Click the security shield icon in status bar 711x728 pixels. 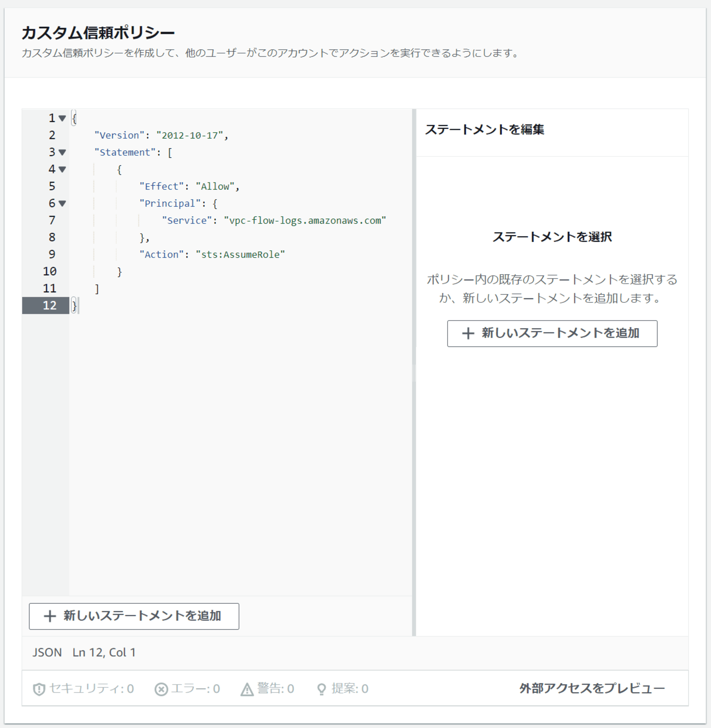[39, 689]
